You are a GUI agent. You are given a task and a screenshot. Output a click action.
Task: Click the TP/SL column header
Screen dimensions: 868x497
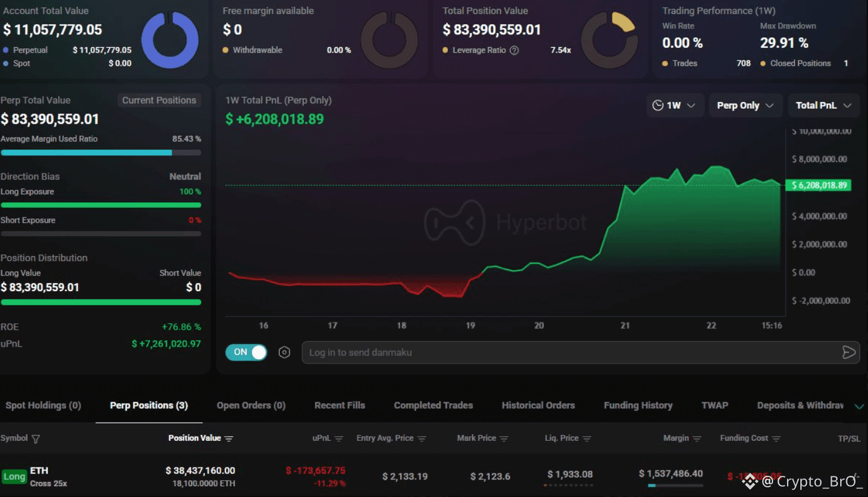849,438
